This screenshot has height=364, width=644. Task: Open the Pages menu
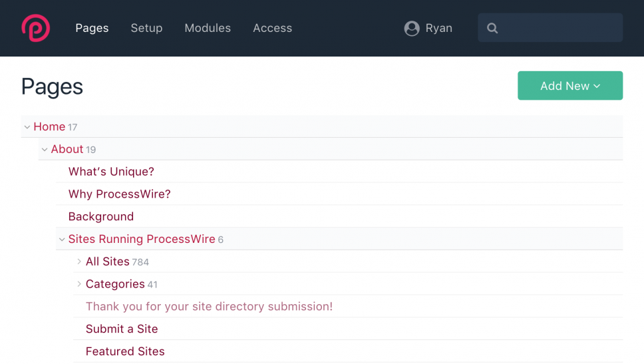92,28
